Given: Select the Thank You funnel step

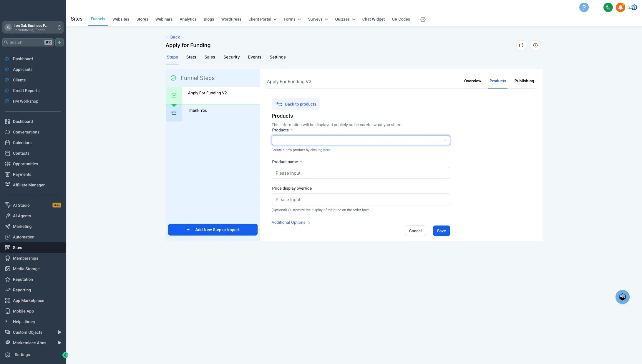Looking at the screenshot, I should pos(213,113).
